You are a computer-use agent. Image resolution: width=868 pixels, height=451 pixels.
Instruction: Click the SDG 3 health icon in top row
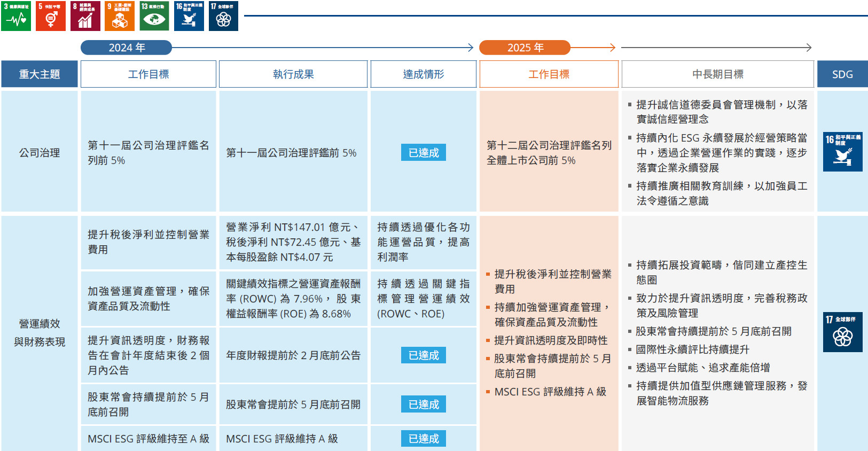[x=16, y=16]
